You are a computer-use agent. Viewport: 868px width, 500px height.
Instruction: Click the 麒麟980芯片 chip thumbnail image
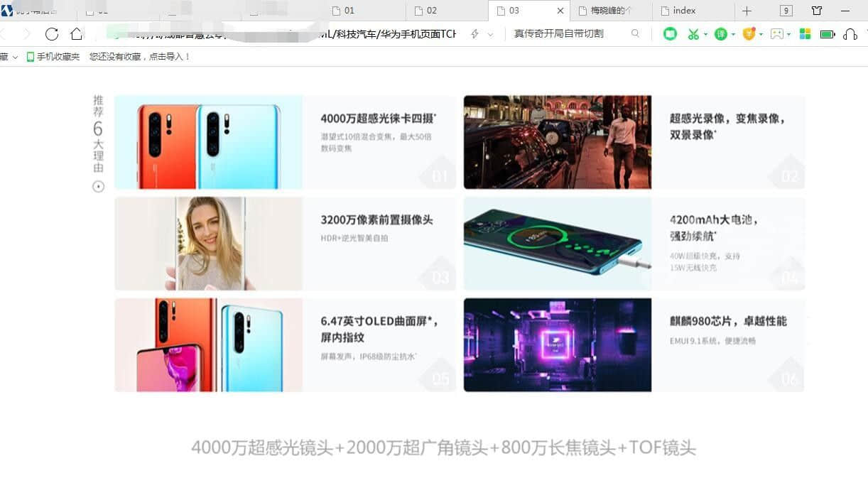[557, 344]
